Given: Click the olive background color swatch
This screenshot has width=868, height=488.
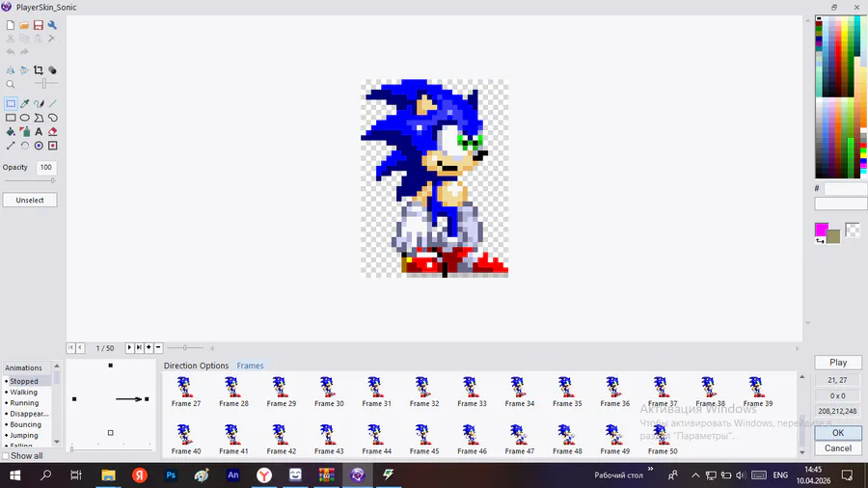Looking at the screenshot, I should [834, 237].
